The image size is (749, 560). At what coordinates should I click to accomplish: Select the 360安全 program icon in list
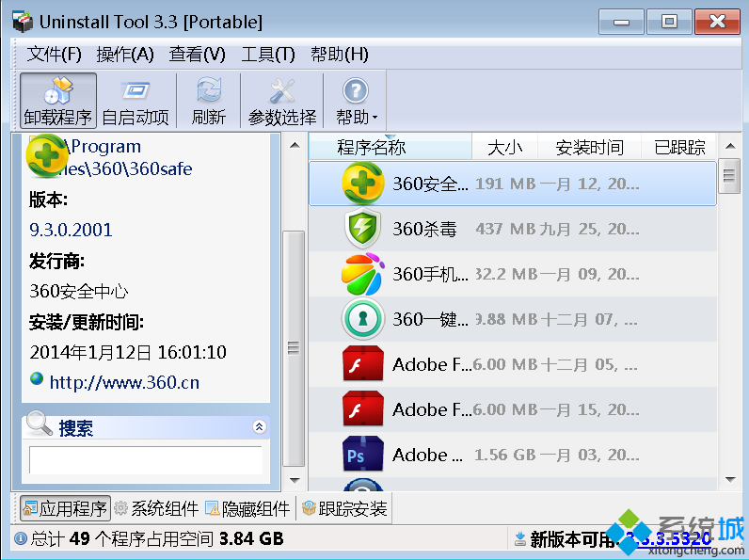click(x=363, y=184)
